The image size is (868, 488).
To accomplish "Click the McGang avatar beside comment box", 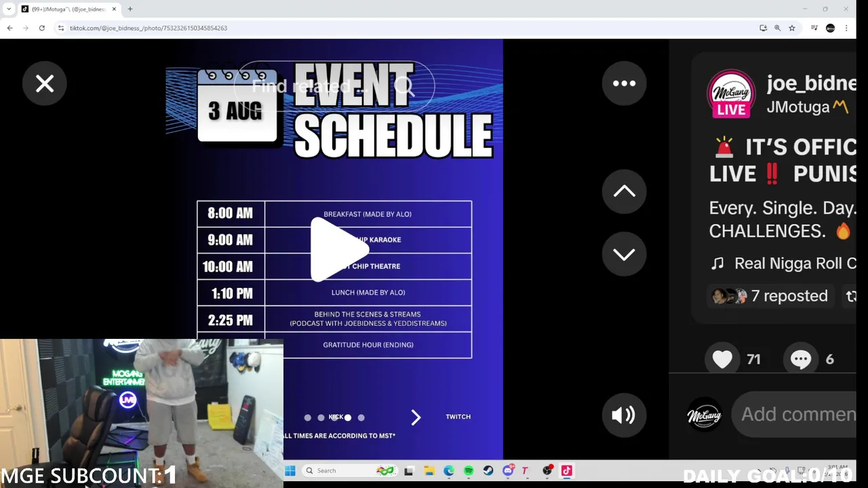I will pyautogui.click(x=704, y=415).
